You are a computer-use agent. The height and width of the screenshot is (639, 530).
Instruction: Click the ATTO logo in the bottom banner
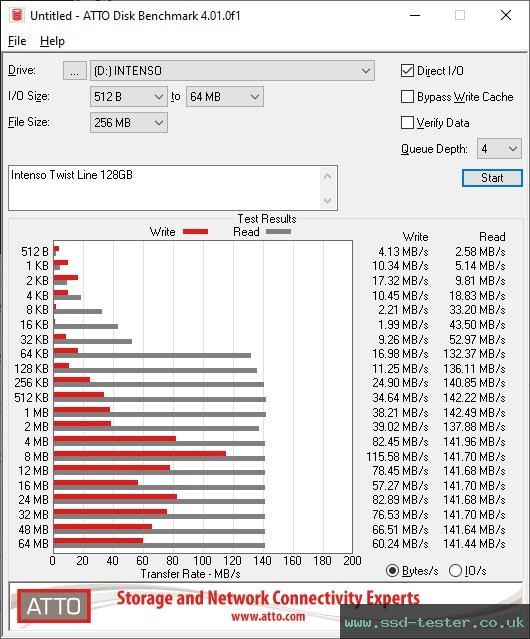click(54, 606)
